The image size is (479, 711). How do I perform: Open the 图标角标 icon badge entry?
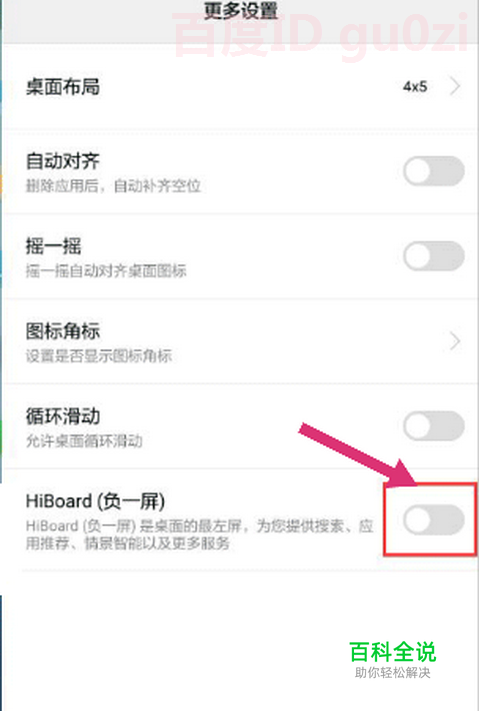click(240, 341)
